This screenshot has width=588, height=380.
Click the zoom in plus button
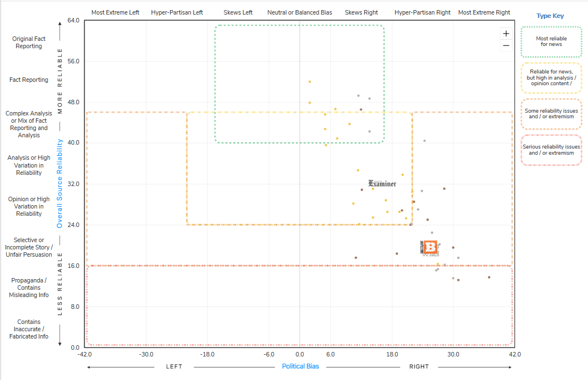[506, 34]
